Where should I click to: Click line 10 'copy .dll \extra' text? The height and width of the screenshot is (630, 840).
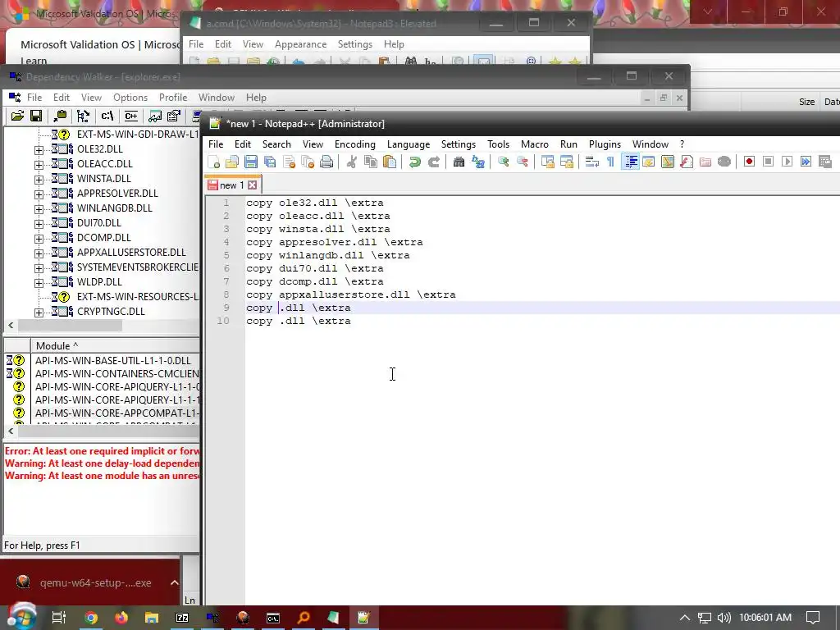click(x=299, y=321)
